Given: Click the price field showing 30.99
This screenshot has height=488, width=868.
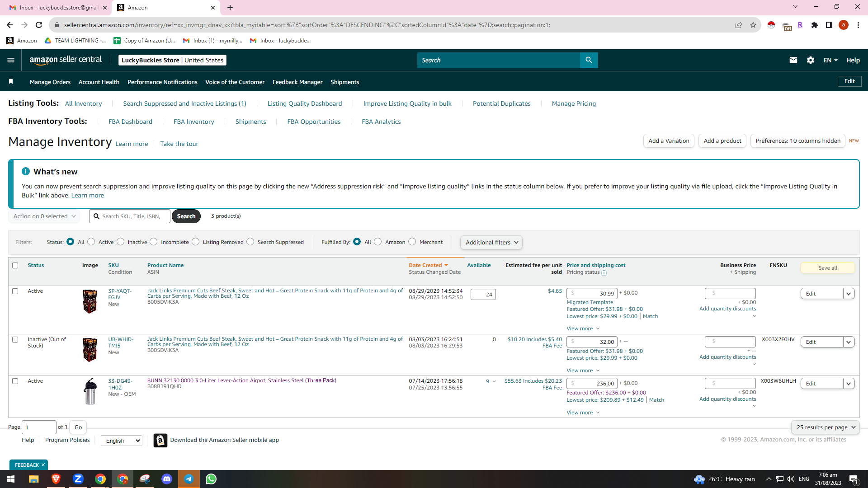Looking at the screenshot, I should [592, 294].
